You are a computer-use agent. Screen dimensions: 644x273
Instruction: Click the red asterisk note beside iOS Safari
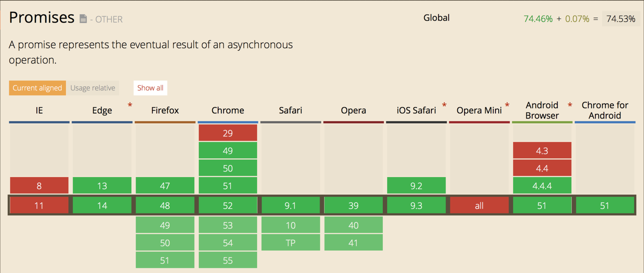pos(444,105)
